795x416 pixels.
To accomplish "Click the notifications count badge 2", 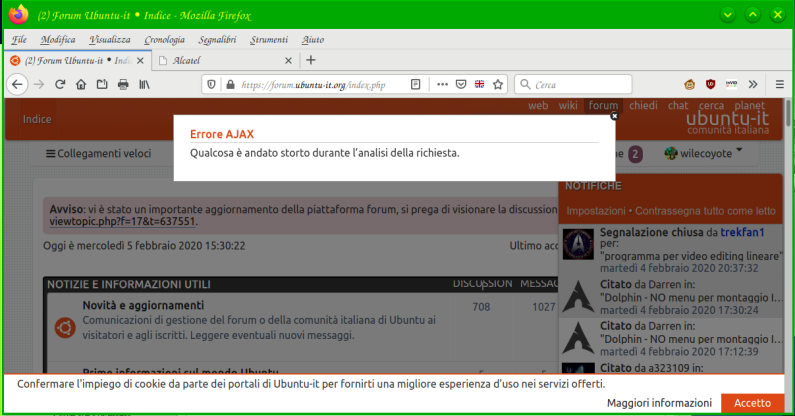I will pyautogui.click(x=635, y=154).
